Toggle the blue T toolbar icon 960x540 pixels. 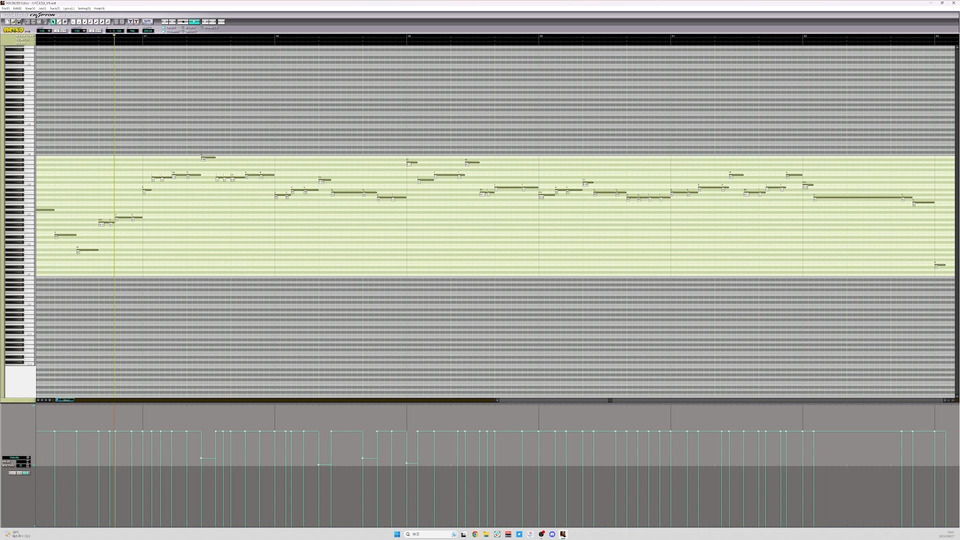130,21
